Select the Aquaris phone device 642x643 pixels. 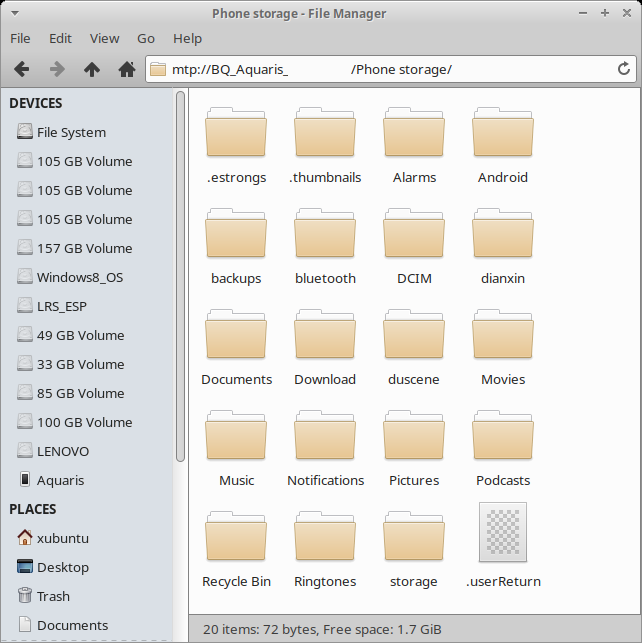click(x=60, y=480)
